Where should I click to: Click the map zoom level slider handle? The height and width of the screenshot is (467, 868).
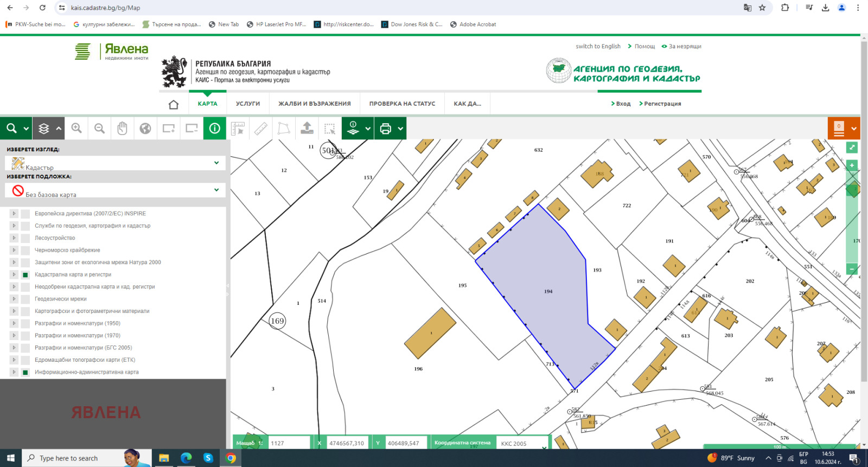pos(852,190)
